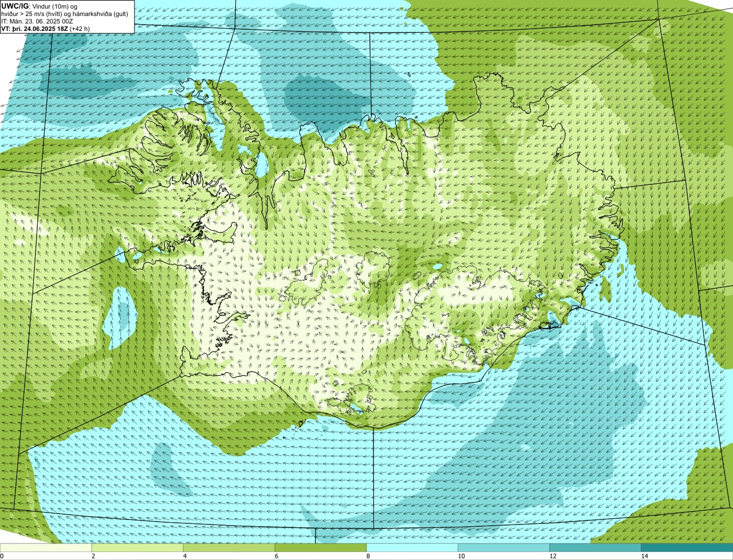
Task: Click the 8–10 m/s light cyan legend swatch
Action: (412, 547)
